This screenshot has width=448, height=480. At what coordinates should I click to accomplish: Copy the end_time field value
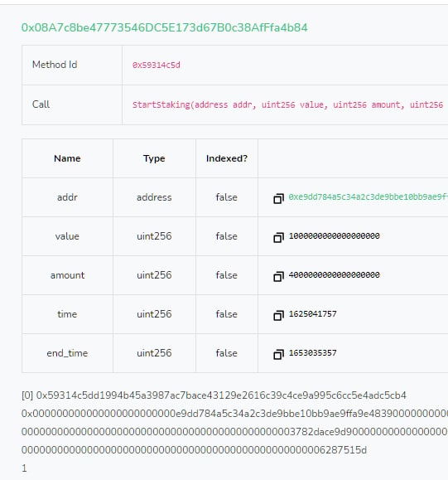(278, 355)
